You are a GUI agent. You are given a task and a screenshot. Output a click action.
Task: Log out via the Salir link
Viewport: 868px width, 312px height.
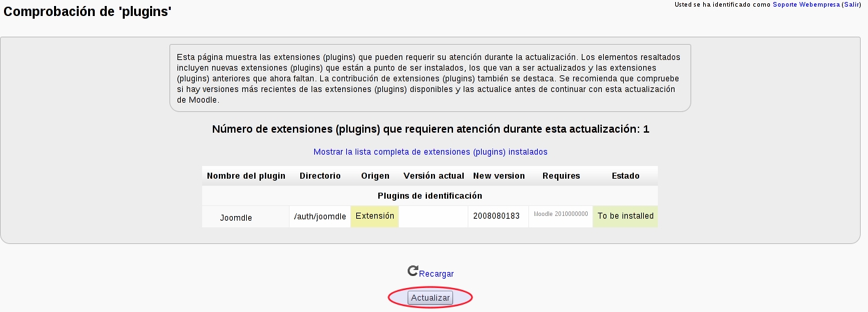pos(851,5)
